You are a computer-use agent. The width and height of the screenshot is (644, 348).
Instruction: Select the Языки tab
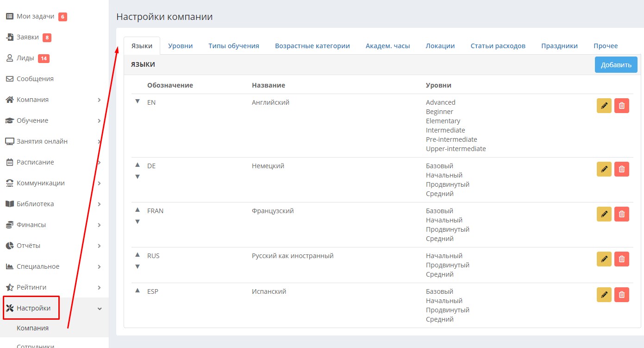point(142,46)
